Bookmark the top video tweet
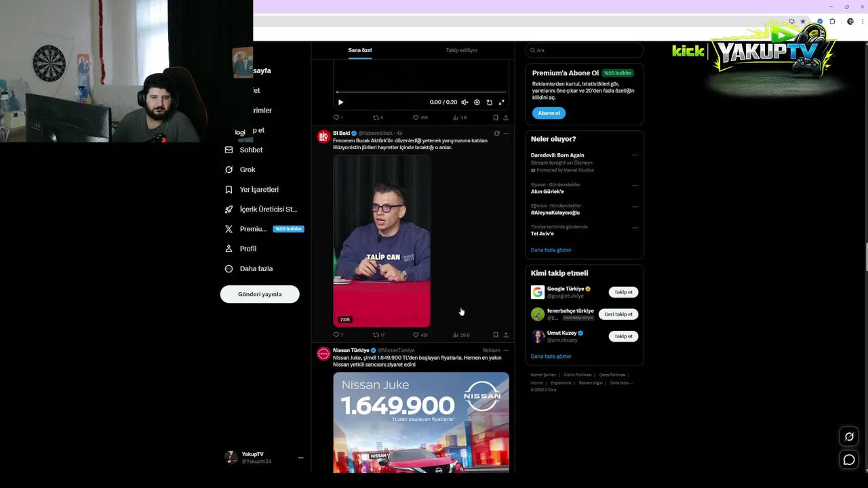Viewport: 868px width, 488px height. (x=495, y=118)
